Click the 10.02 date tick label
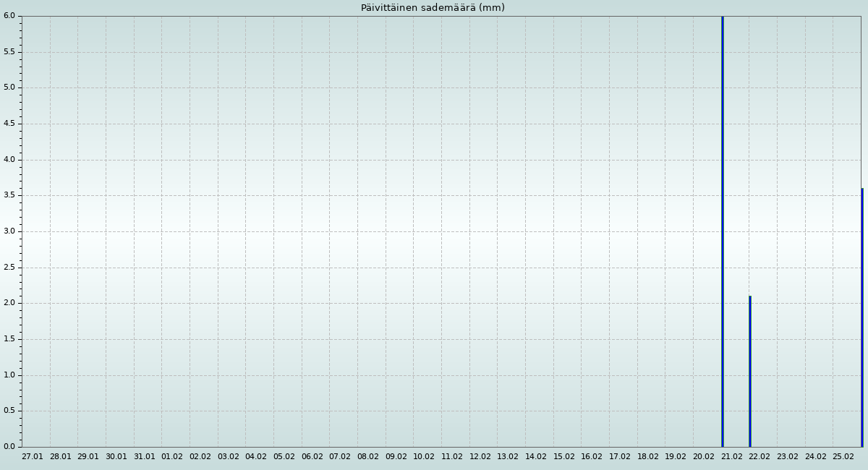Image resolution: width=868 pixels, height=470 pixels. click(424, 457)
